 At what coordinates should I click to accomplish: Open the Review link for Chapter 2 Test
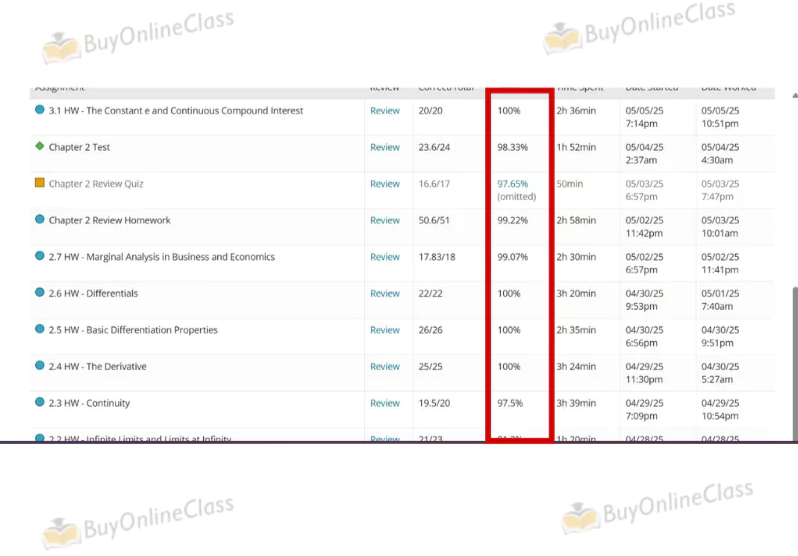coord(384,147)
